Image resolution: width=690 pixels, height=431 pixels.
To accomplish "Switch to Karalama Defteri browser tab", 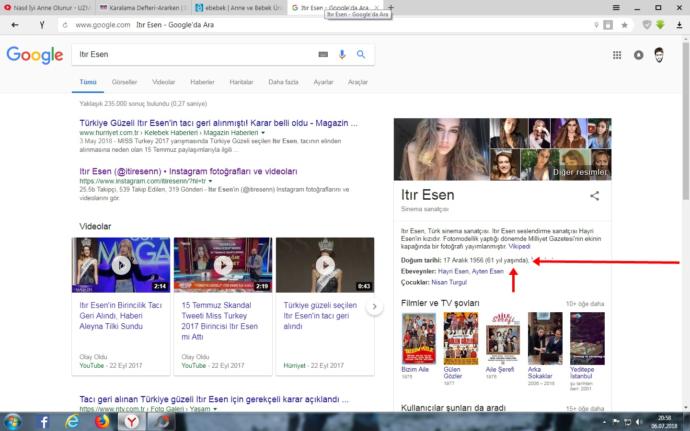I will pyautogui.click(x=143, y=7).
